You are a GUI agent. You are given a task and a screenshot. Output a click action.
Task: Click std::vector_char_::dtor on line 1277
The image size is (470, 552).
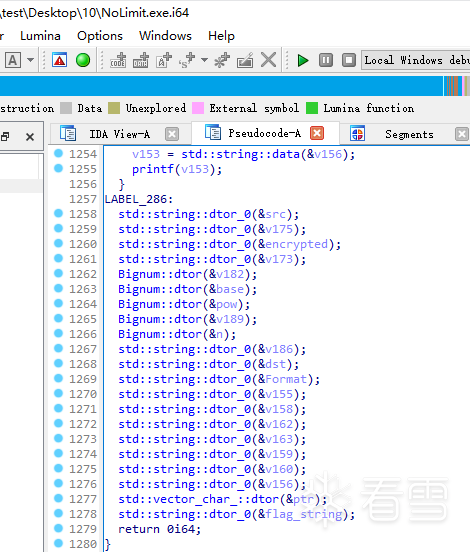pos(199,499)
